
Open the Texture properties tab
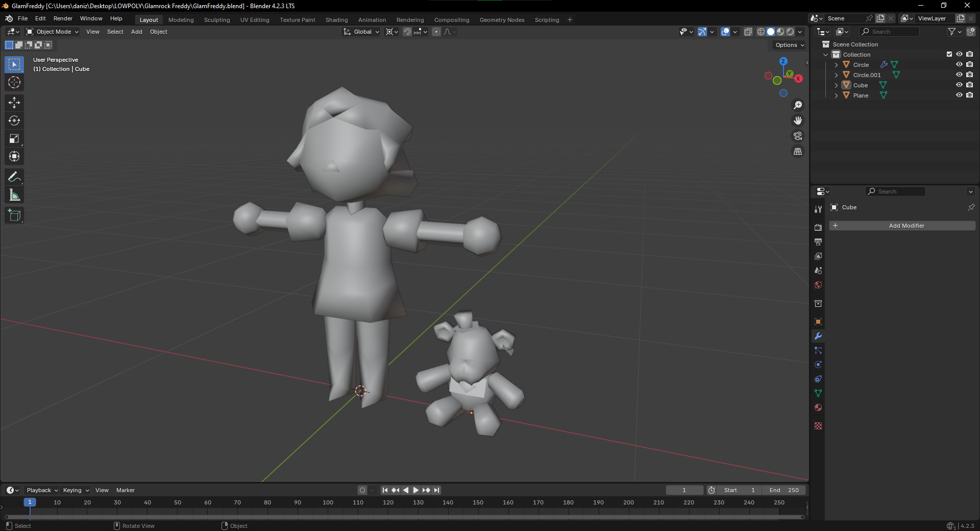(x=818, y=426)
